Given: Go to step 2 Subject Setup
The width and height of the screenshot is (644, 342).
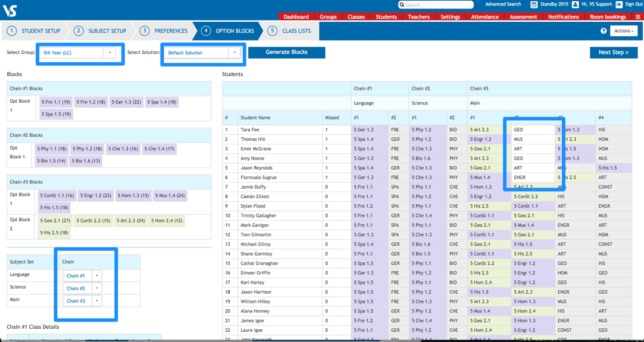Looking at the screenshot, I should [101, 31].
